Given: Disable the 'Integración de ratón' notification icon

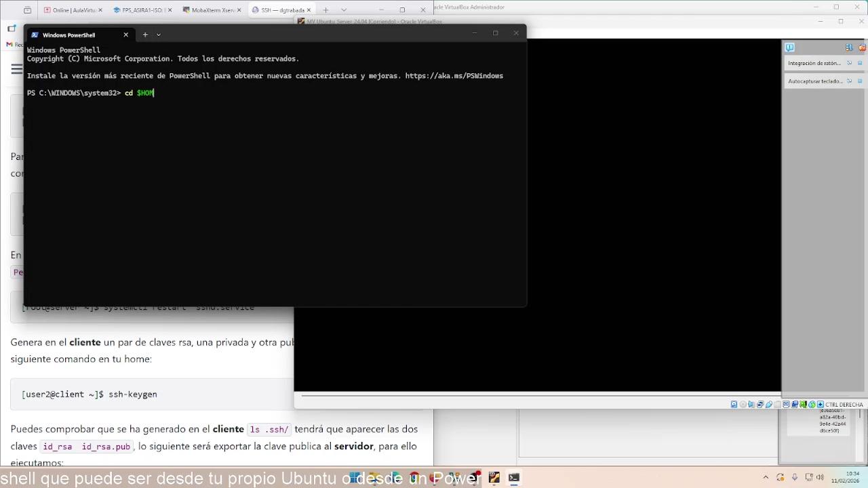Looking at the screenshot, I should pos(849,63).
